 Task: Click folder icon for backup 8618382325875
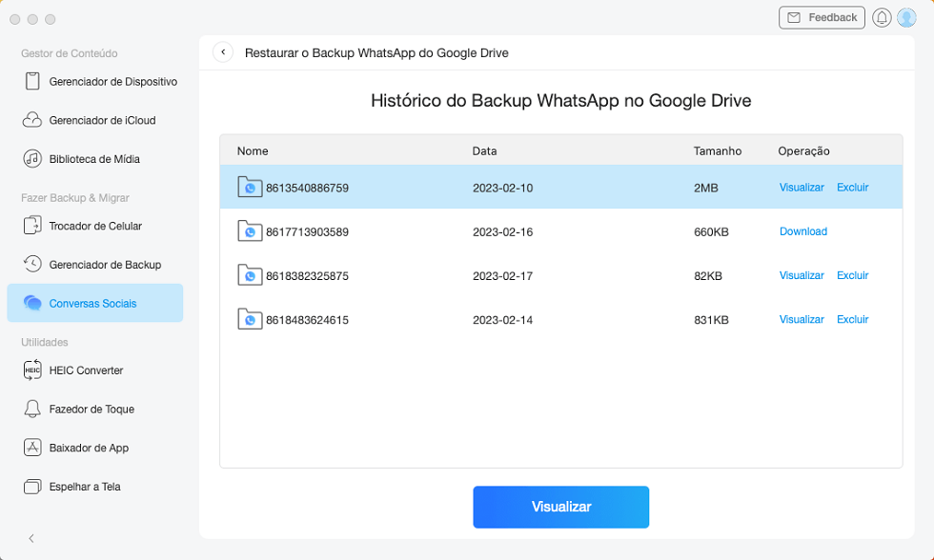(x=250, y=275)
